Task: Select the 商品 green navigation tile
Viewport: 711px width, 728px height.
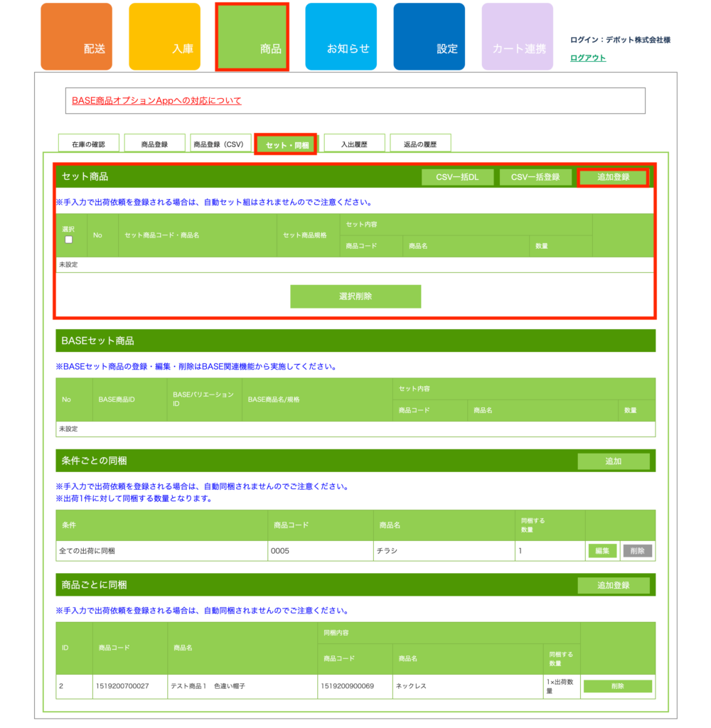Action: [x=252, y=37]
